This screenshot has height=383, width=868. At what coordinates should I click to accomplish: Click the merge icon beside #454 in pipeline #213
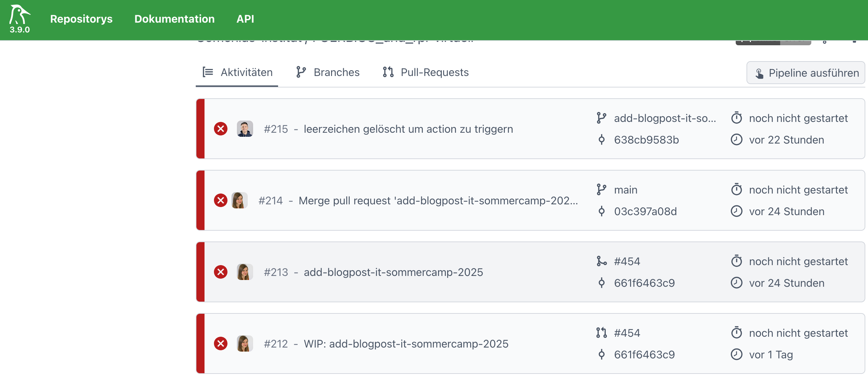601,261
